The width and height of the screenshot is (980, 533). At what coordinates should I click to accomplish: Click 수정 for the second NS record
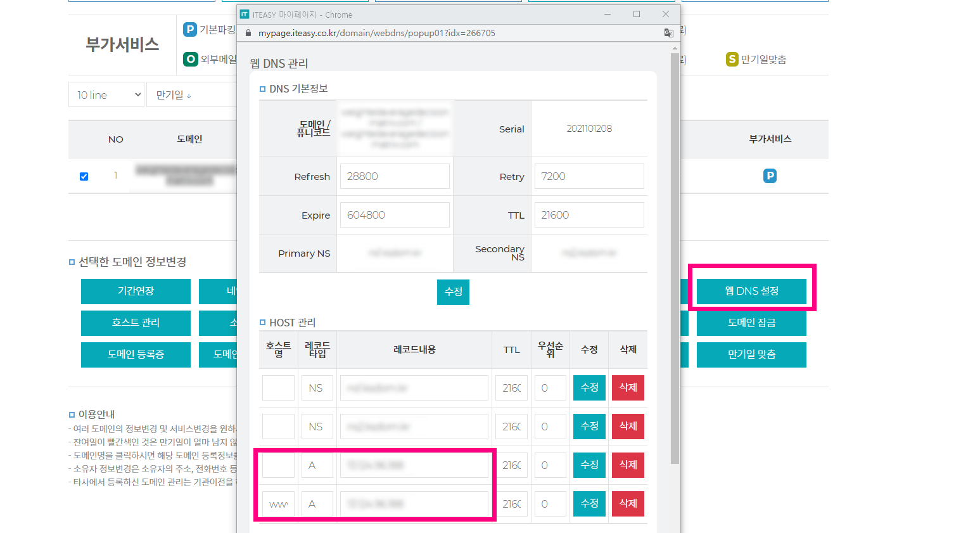coord(589,426)
